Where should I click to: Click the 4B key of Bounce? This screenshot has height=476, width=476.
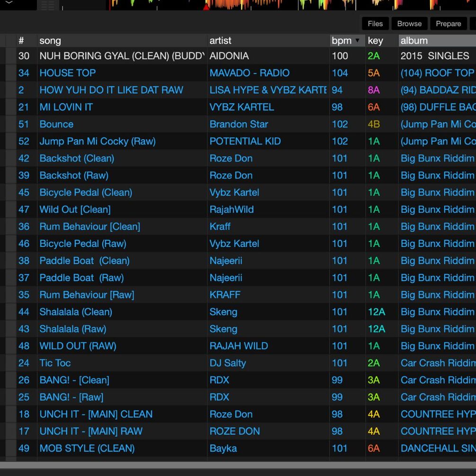(x=374, y=124)
